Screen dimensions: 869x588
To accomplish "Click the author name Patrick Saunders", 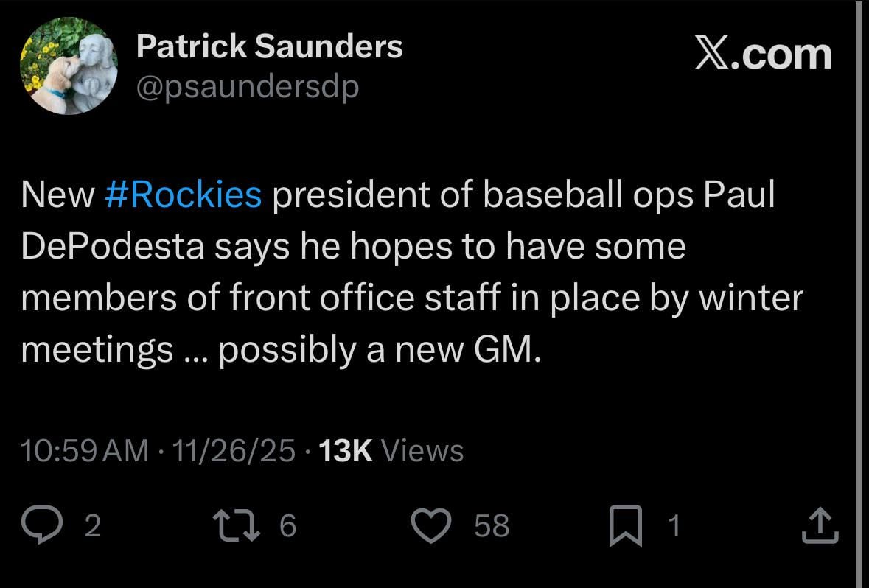I will (269, 45).
